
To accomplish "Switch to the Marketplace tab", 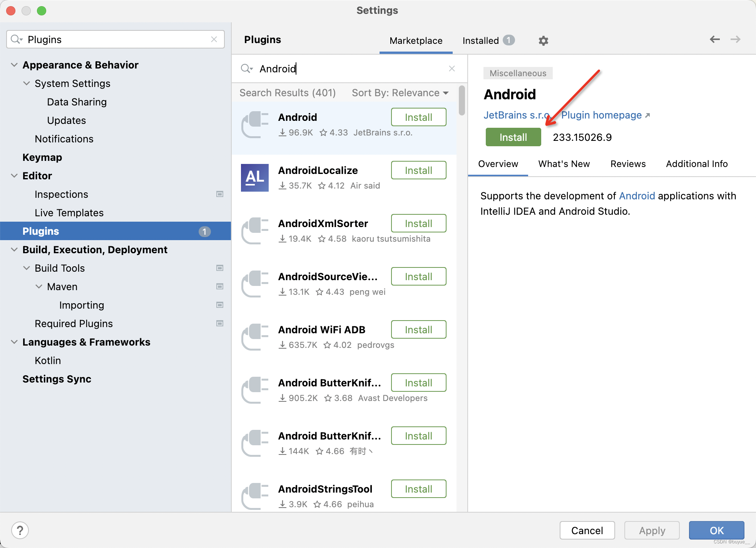I will click(416, 41).
